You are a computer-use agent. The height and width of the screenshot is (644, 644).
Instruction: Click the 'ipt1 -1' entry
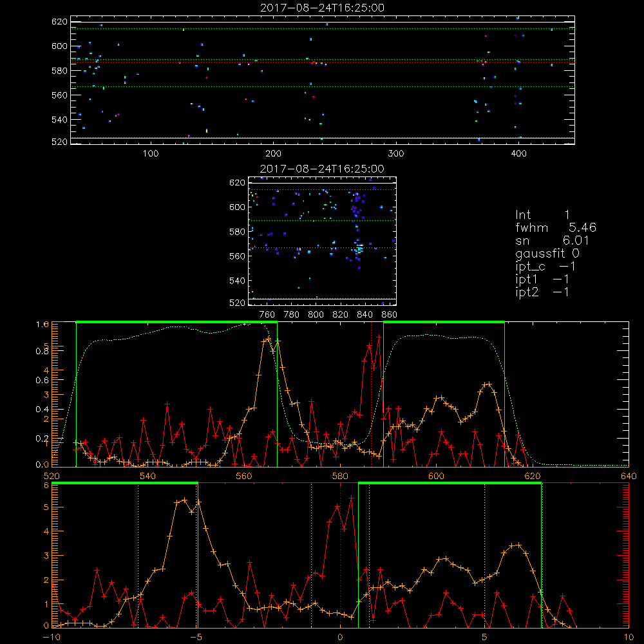point(542,279)
